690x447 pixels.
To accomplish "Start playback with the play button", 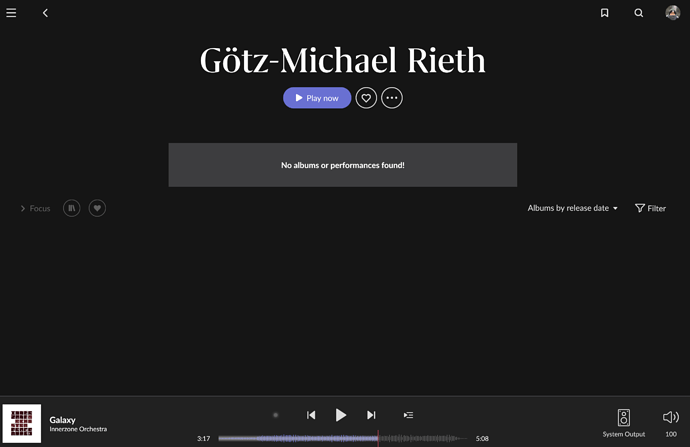I will point(341,415).
